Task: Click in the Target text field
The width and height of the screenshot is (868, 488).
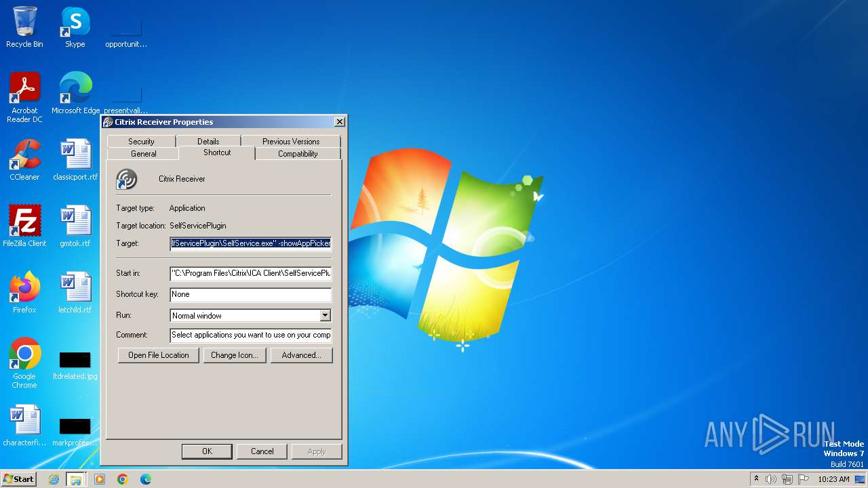Action: pos(251,243)
